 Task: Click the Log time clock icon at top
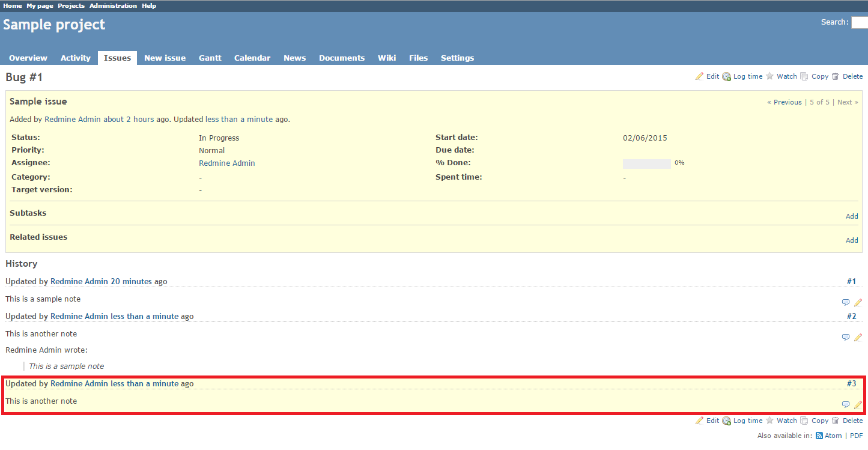726,76
